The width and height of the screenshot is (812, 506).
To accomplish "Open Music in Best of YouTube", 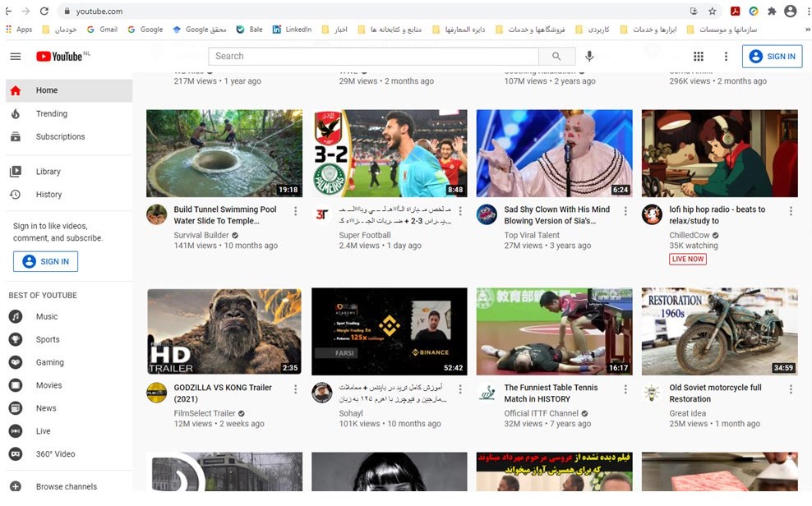I will click(69, 316).
